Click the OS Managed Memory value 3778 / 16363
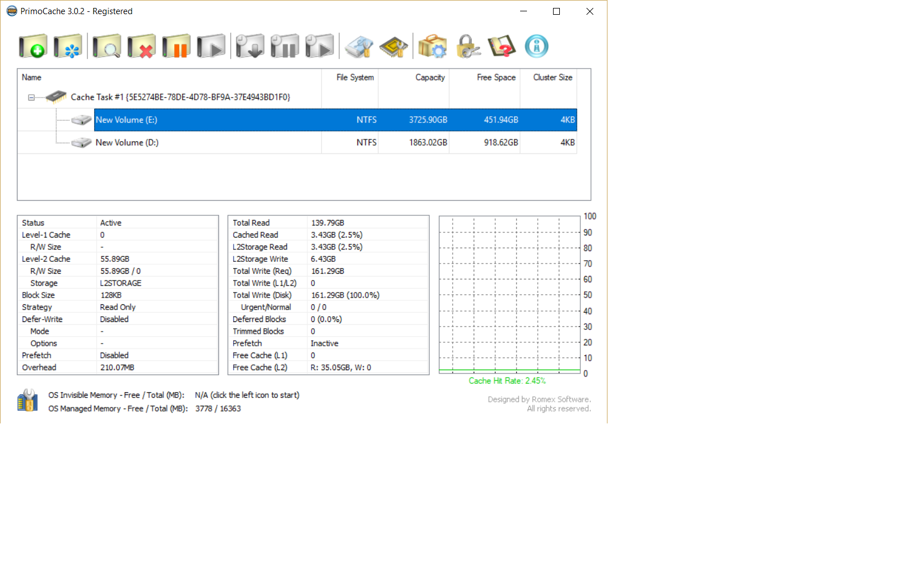The height and width of the screenshot is (577, 924). [x=218, y=409]
